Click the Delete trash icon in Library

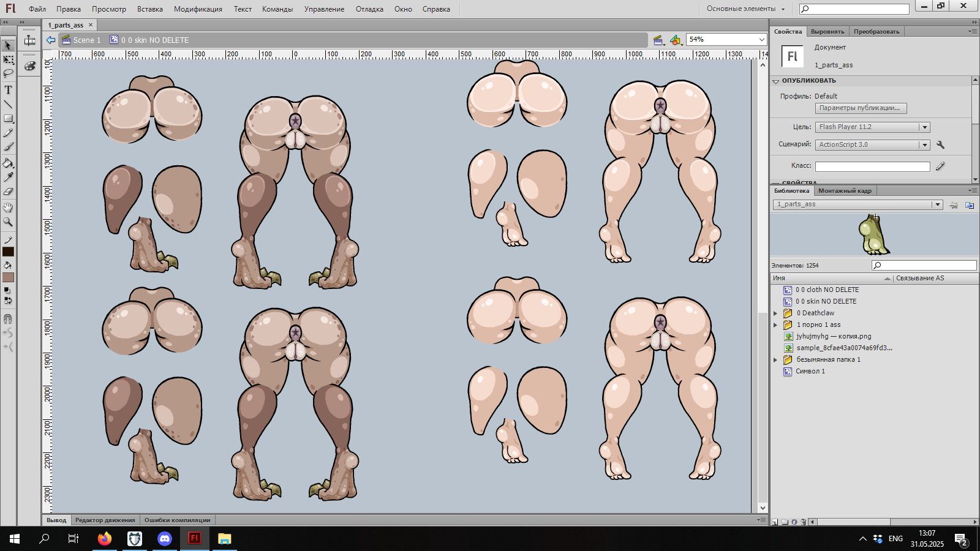[x=804, y=522]
